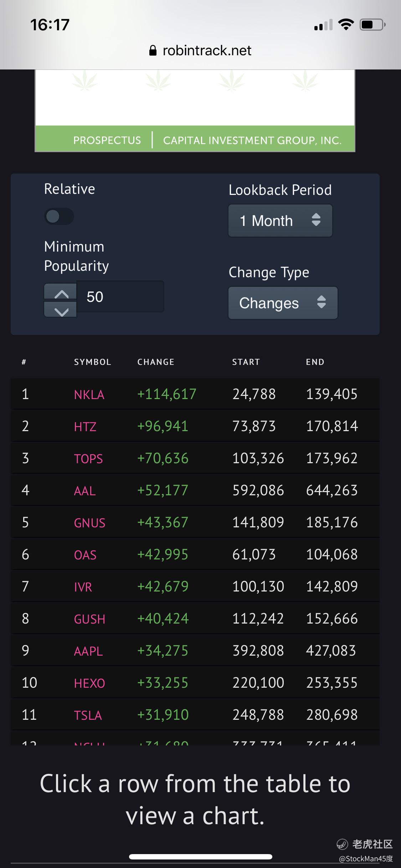This screenshot has width=401, height=868.
Task: Tap the cellular signal bars icon
Action: [323, 25]
